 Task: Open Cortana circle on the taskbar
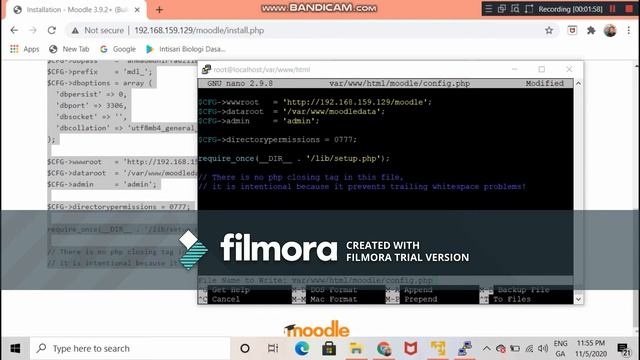click(x=245, y=349)
